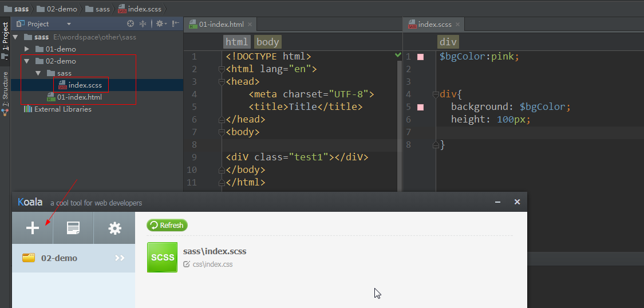Expand the 01-demo folder arrow
The image size is (644, 308).
click(x=27, y=49)
